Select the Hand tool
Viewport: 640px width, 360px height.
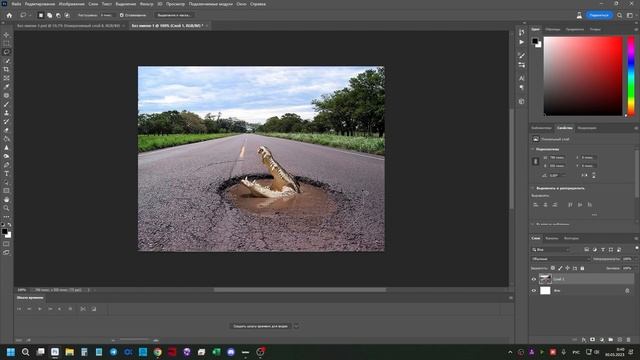pos(6,200)
